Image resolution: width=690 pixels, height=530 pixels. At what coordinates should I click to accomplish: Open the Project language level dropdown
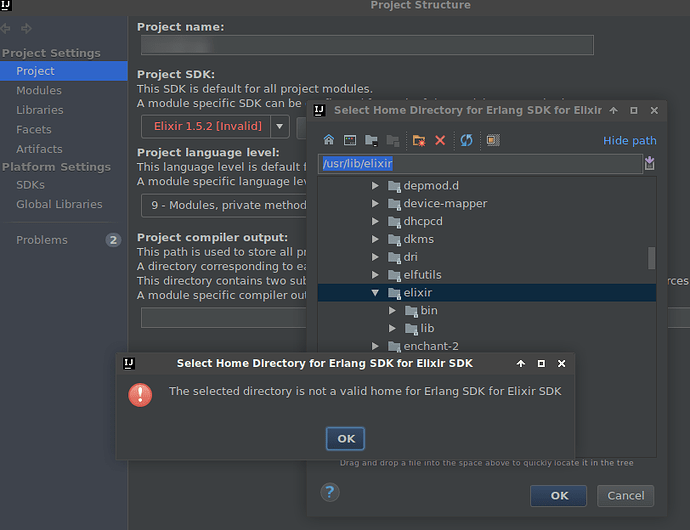[224, 205]
